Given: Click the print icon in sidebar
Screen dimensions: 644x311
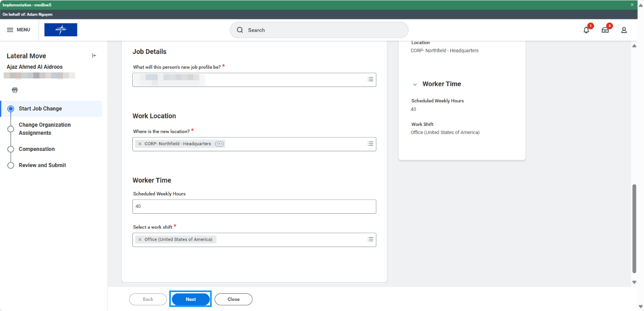Looking at the screenshot, I should [15, 90].
